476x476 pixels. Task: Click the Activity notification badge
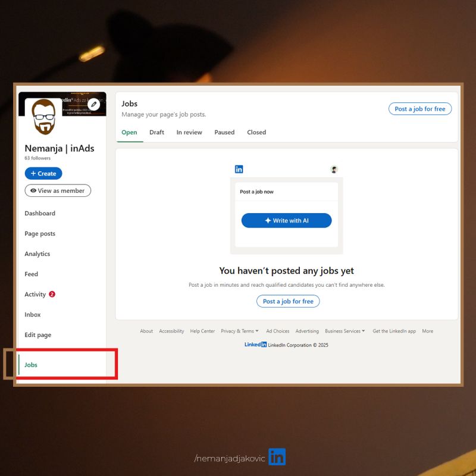tap(52, 295)
